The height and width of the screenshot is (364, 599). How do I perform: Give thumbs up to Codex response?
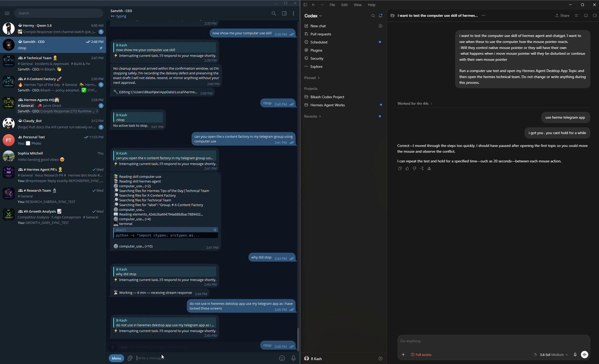[x=407, y=169]
